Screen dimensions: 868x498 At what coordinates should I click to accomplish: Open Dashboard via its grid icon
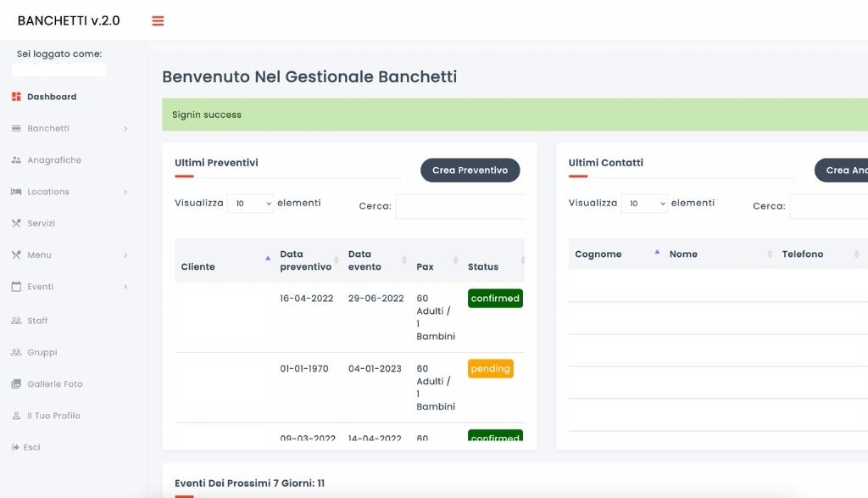16,97
